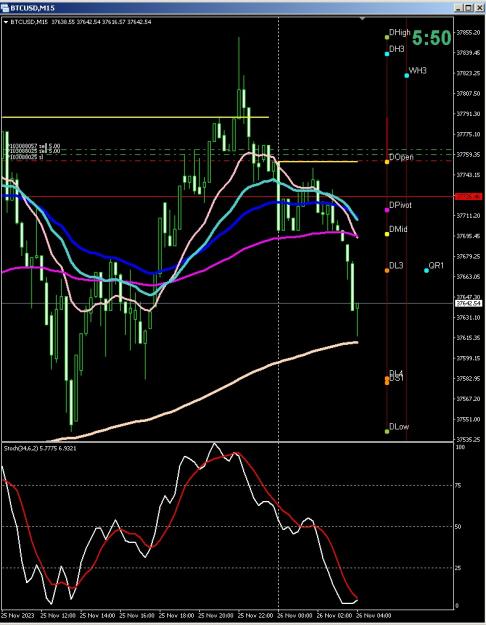Minimize the BTCUSD chart window
Image resolution: width=486 pixels, height=625 pixels.
(x=459, y=8)
